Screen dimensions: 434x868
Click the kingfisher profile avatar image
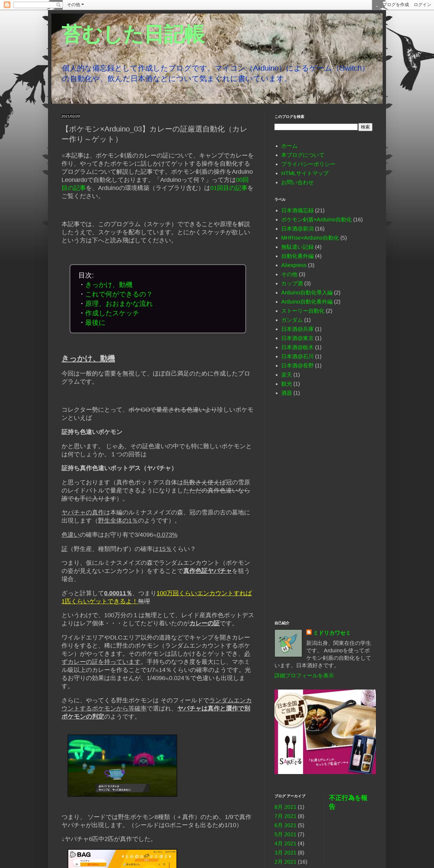[x=288, y=643]
